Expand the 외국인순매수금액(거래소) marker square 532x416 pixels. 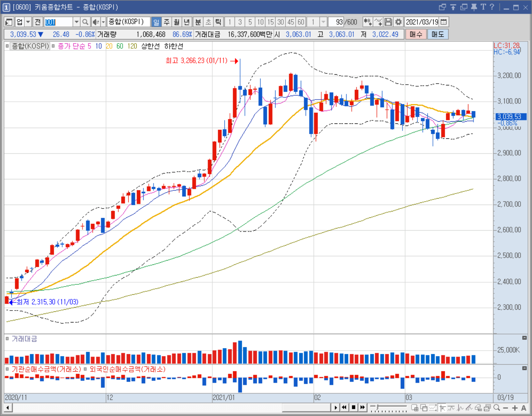(x=85, y=369)
